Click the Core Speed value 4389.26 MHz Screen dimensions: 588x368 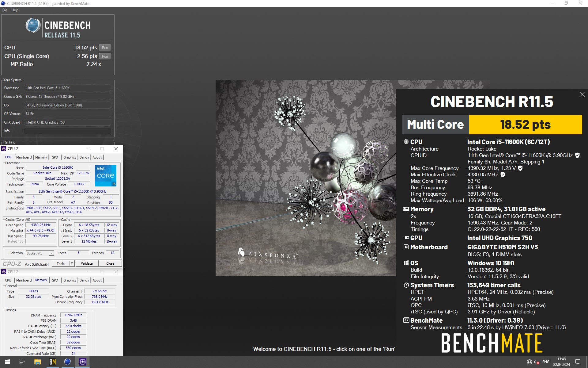41,225
